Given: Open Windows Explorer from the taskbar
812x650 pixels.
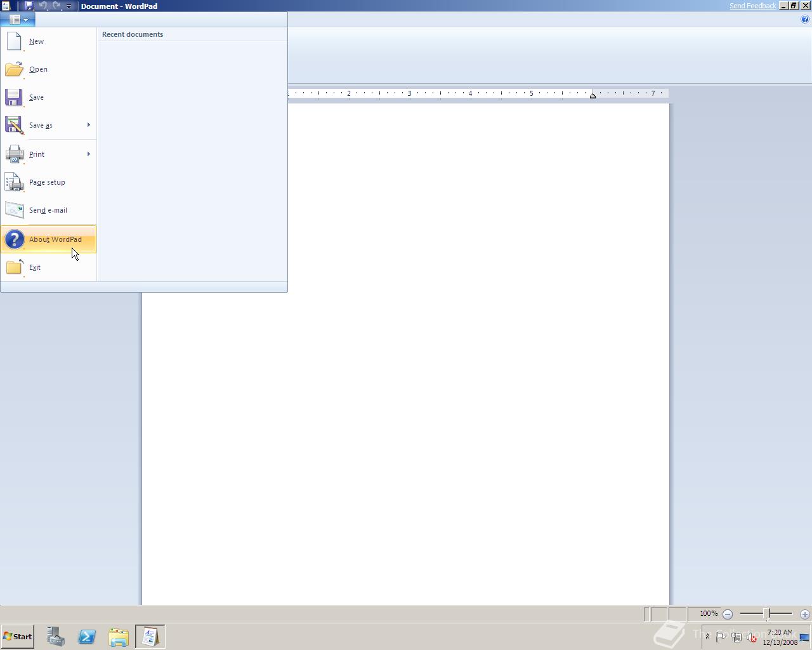Looking at the screenshot, I should coord(119,637).
